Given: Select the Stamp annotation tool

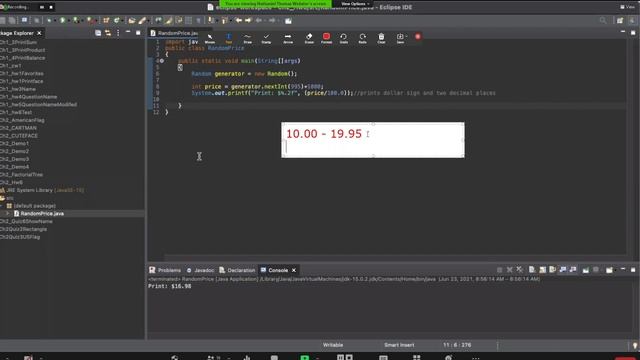Looking at the screenshot, I should click(x=266, y=38).
